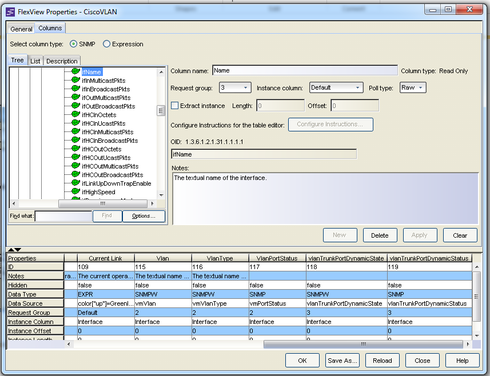The image size is (490, 376).
Task: Expand the upper pane with the down triangle
Action: tap(18, 250)
